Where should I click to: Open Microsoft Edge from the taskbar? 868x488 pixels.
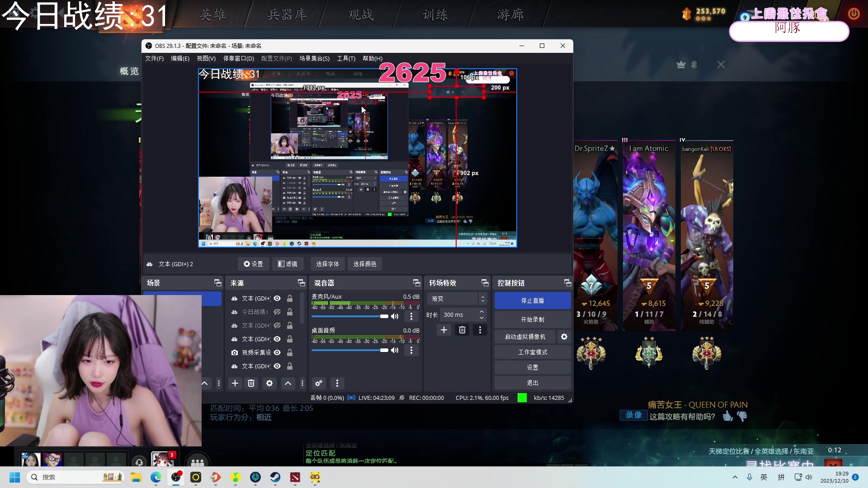[156, 477]
